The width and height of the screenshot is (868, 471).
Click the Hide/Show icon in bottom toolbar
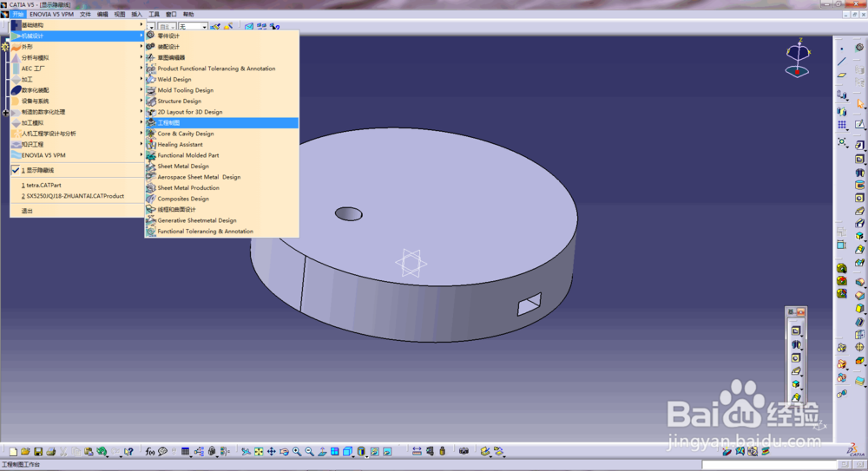(375, 452)
